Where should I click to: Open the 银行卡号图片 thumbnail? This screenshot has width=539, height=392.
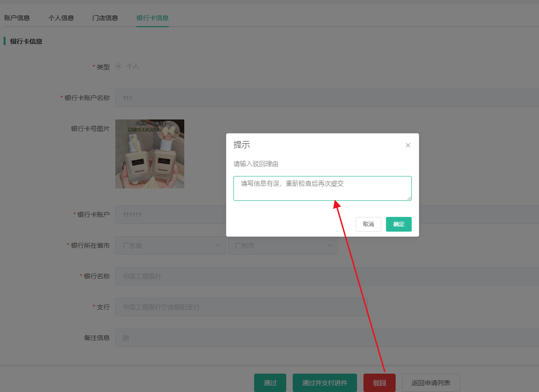tap(150, 154)
